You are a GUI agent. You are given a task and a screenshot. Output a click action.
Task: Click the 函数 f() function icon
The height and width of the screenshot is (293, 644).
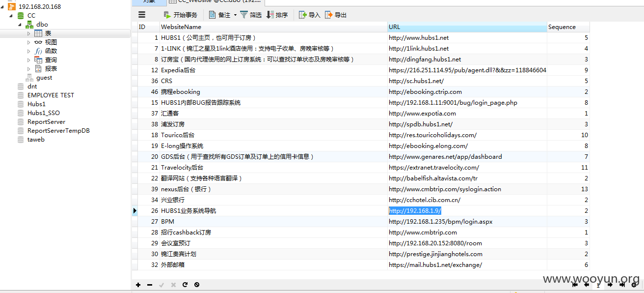(38, 51)
